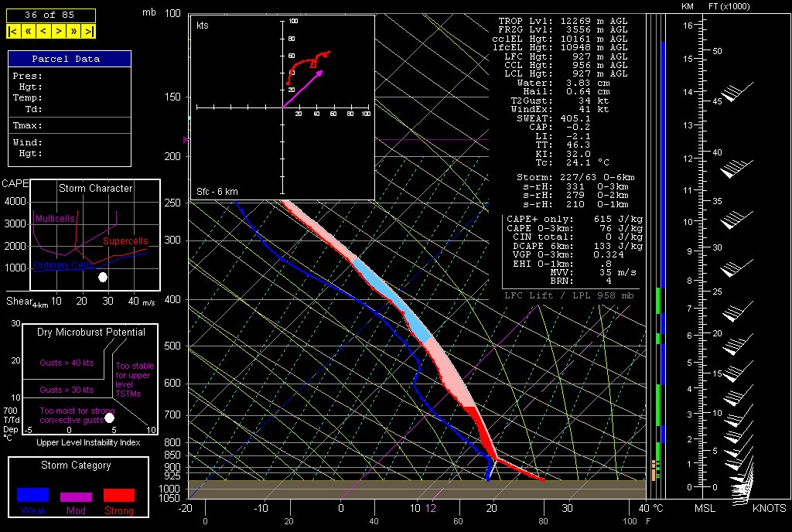Jump to the first sounding using |< button
This screenshot has width=792, height=532.
click(x=13, y=32)
